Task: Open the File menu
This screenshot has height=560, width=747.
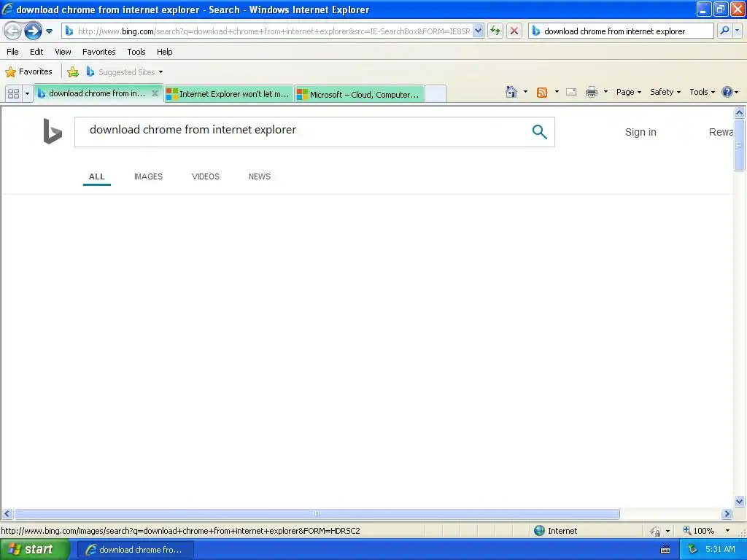Action: point(13,52)
